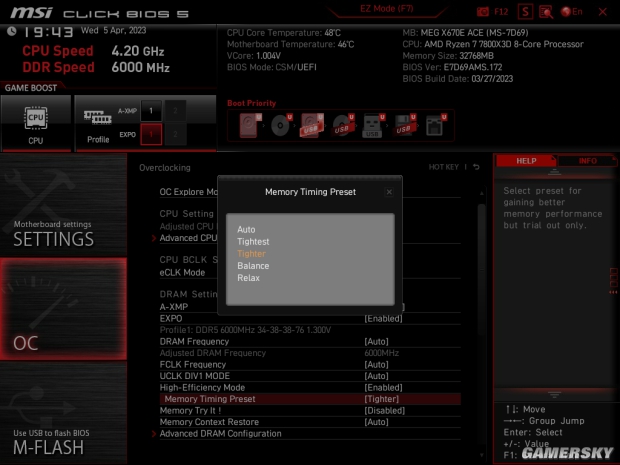Image resolution: width=620 pixels, height=465 pixels.
Task: Select the OC Explore Mode row
Action: pyautogui.click(x=189, y=192)
